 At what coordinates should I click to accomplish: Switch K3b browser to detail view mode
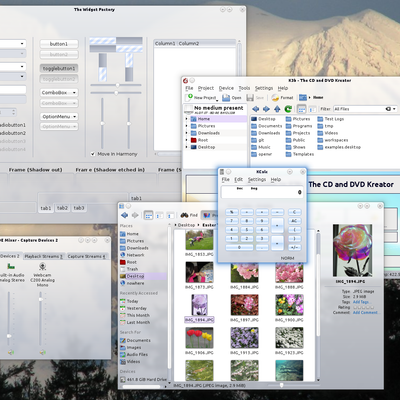click(312, 109)
